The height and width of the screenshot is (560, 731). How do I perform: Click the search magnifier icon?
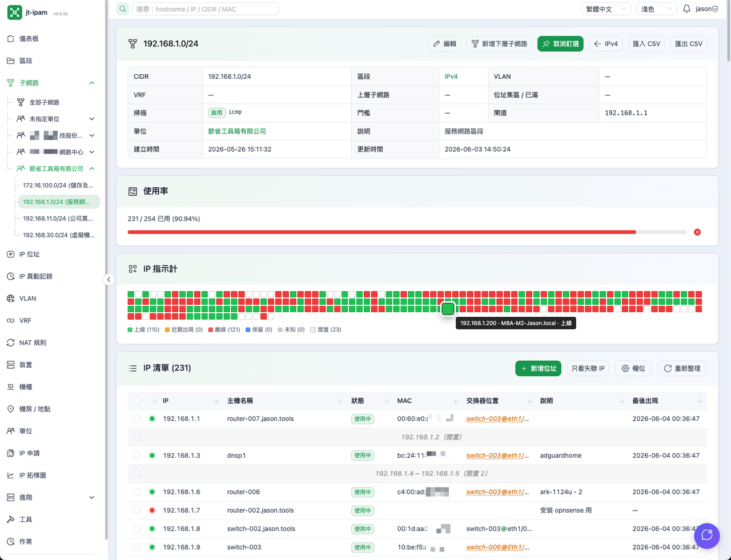[x=123, y=9]
